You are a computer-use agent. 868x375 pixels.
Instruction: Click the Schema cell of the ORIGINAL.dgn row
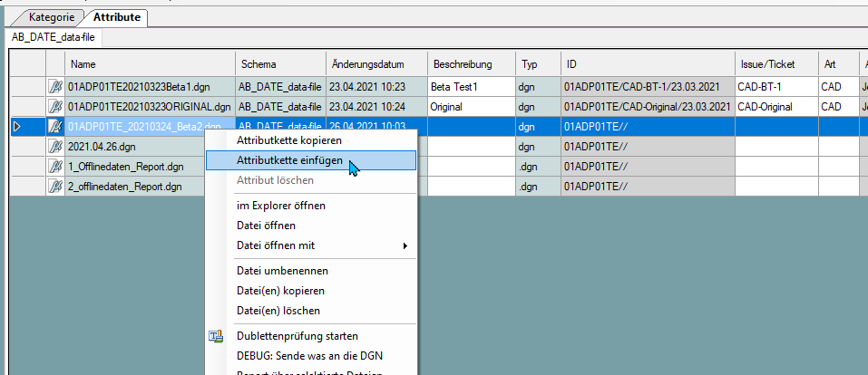(280, 107)
